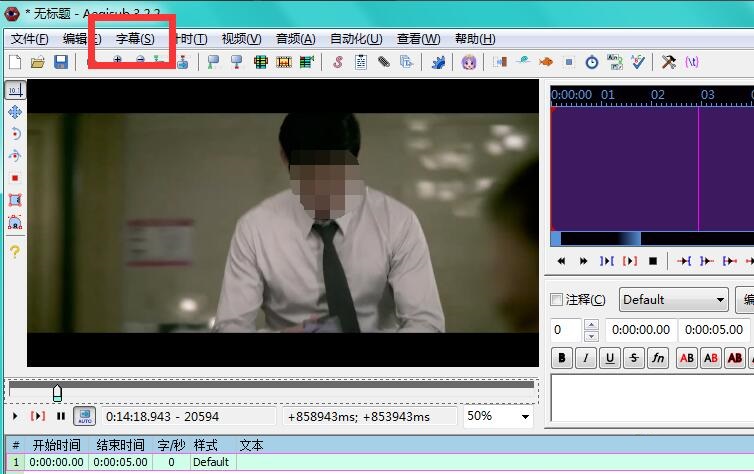Open the 字幕 subtitle menu
The height and width of the screenshot is (474, 754).
135,39
